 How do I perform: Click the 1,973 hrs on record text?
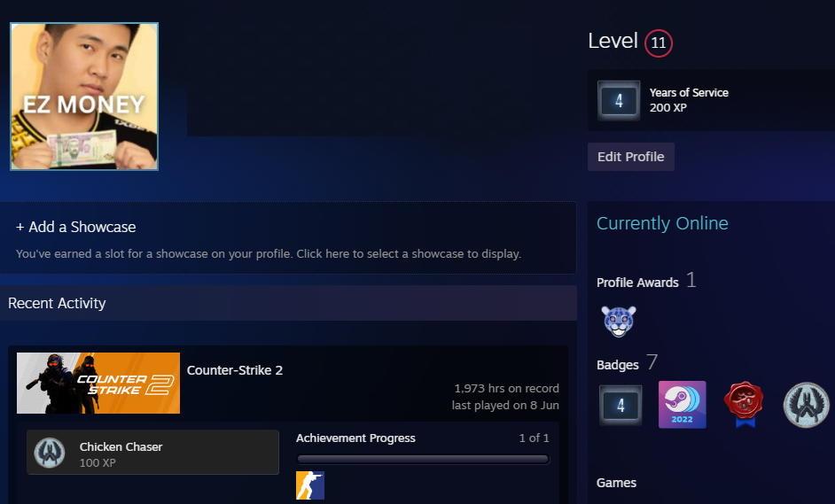[x=506, y=389]
